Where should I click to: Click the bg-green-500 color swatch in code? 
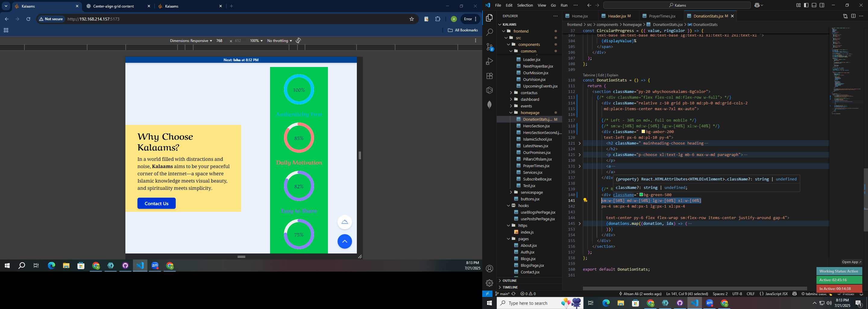point(641,195)
